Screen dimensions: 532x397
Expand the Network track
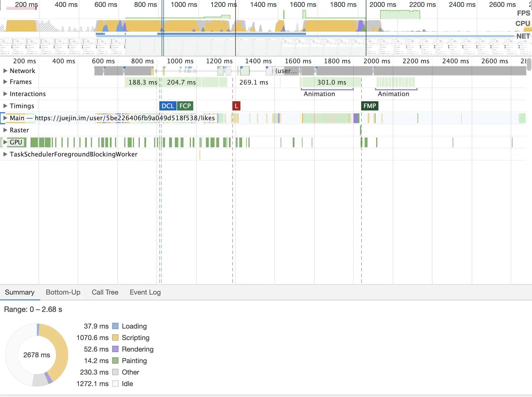5,71
